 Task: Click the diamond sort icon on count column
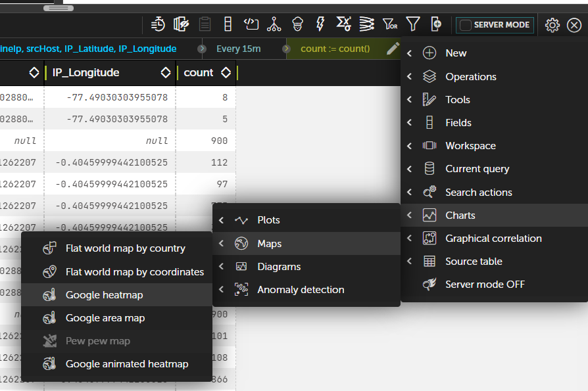[x=226, y=73]
